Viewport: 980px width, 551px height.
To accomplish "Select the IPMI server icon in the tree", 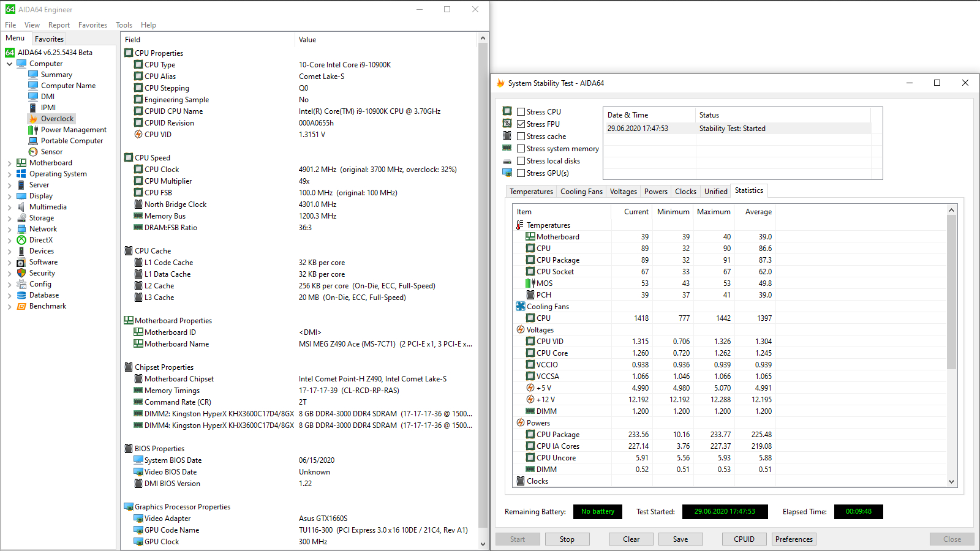I will (x=33, y=108).
